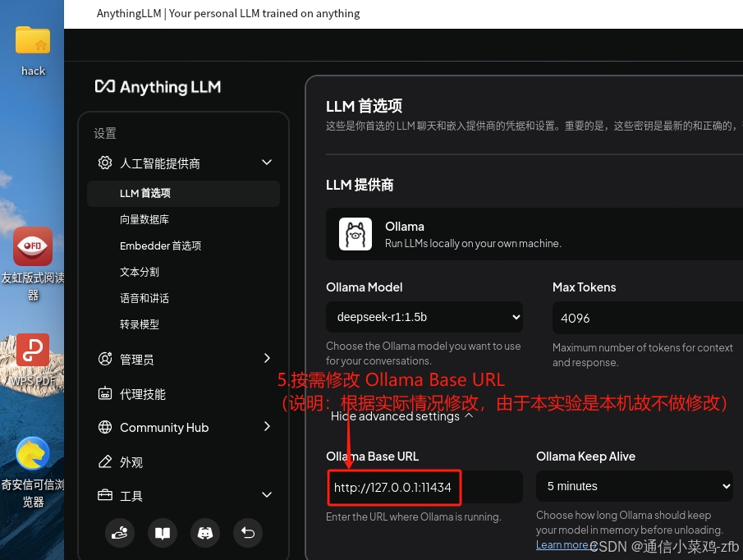Click the Ollama Keep Alive label
Screen dimensions: 743x560
coord(585,457)
